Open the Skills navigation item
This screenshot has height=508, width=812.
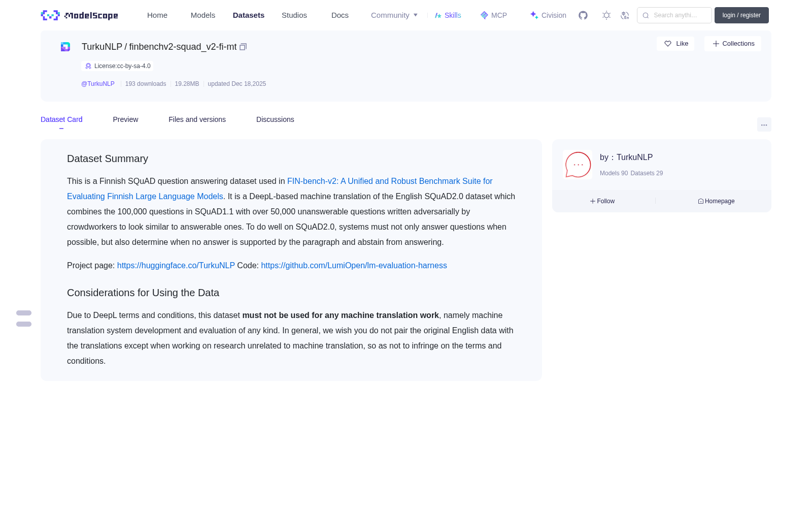448,15
